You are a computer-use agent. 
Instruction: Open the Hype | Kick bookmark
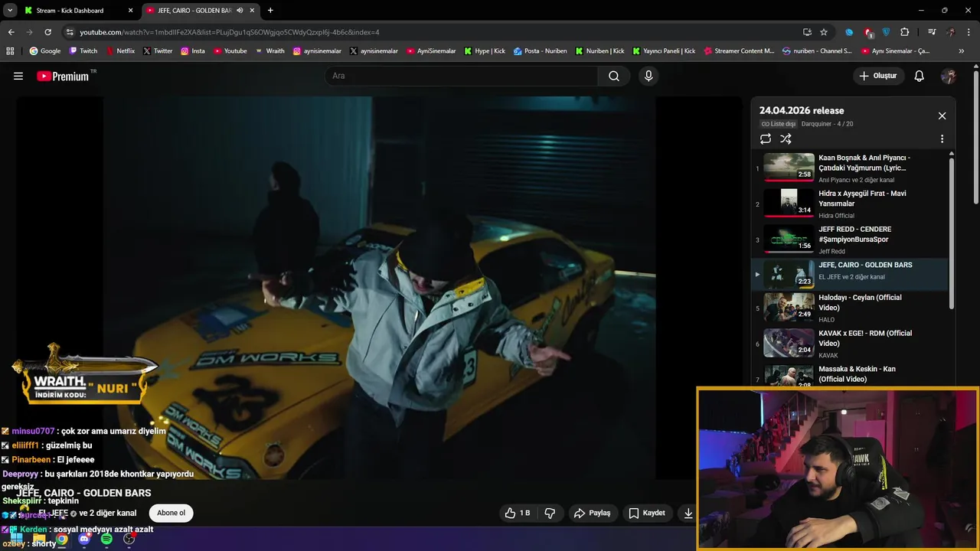click(x=485, y=51)
